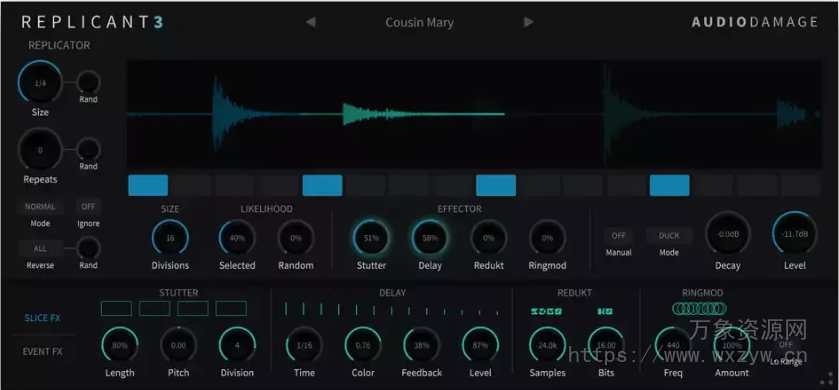Click the first Stutter pattern box
This screenshot has width=839, height=390.
tap(116, 308)
